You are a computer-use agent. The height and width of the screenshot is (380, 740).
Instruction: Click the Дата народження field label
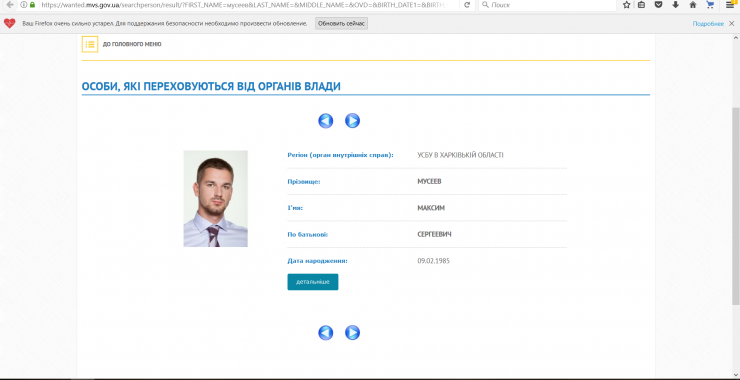tap(318, 261)
